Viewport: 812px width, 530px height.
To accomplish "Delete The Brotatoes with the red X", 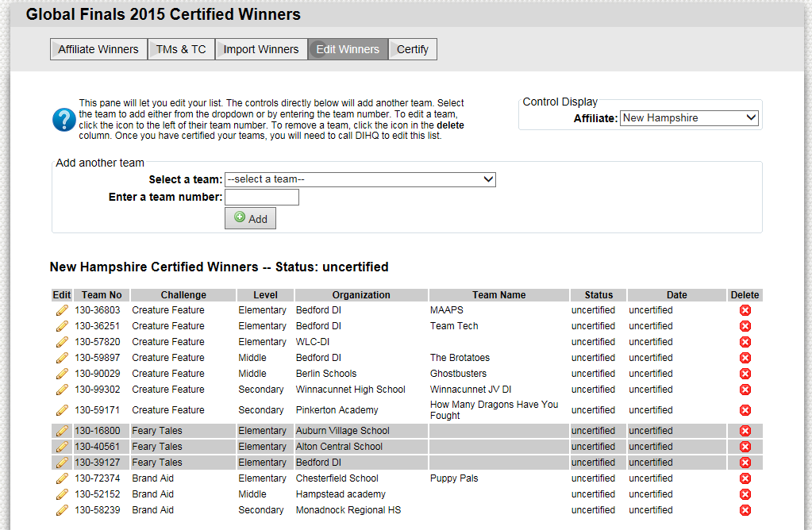I will pos(745,358).
